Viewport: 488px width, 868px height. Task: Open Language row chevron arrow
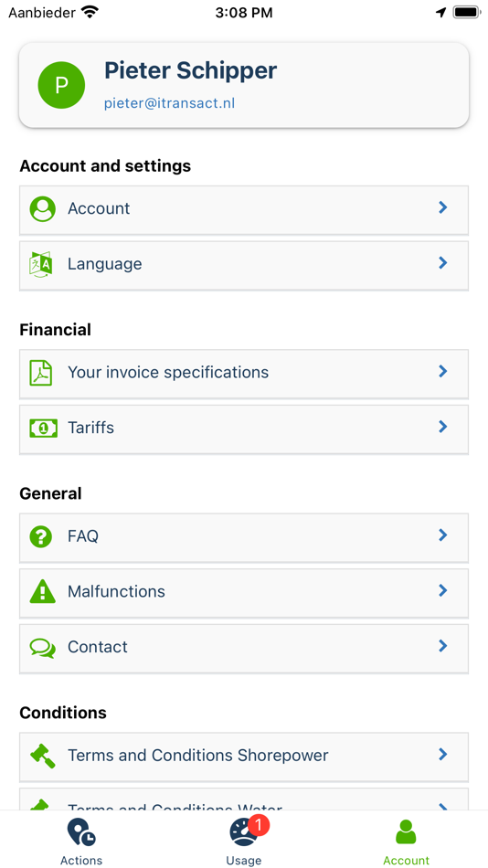tap(442, 262)
